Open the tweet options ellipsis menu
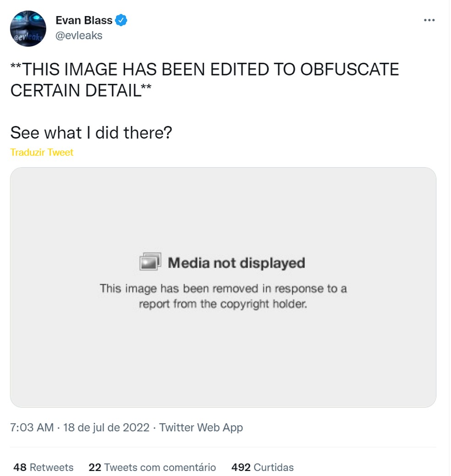 [x=429, y=20]
